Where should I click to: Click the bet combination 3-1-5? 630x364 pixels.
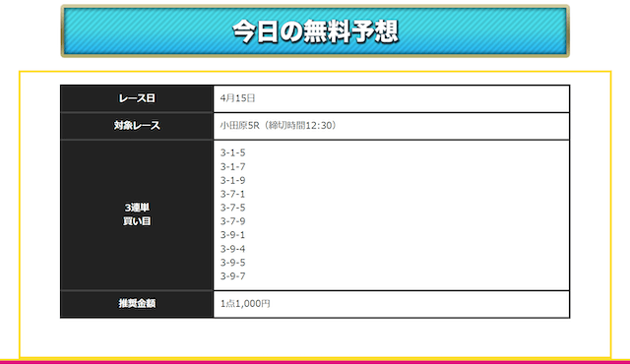[x=232, y=152]
